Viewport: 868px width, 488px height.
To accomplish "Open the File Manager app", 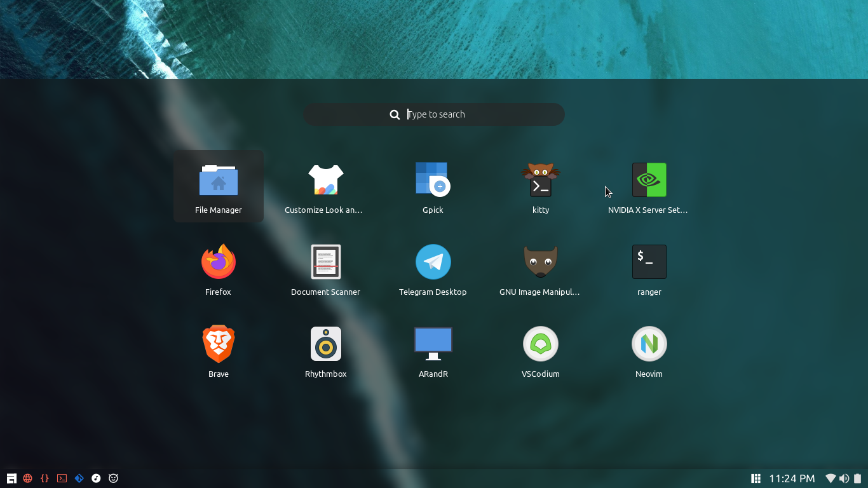I will 218,186.
